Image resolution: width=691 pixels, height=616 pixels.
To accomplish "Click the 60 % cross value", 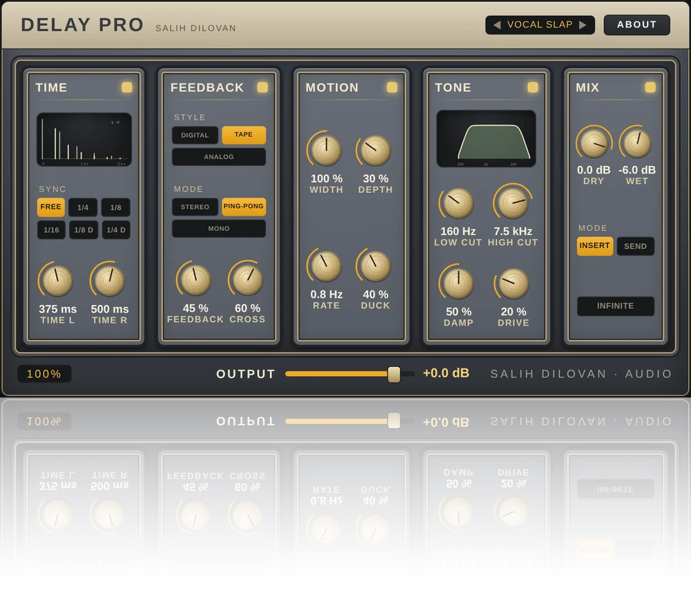I will pyautogui.click(x=247, y=308).
